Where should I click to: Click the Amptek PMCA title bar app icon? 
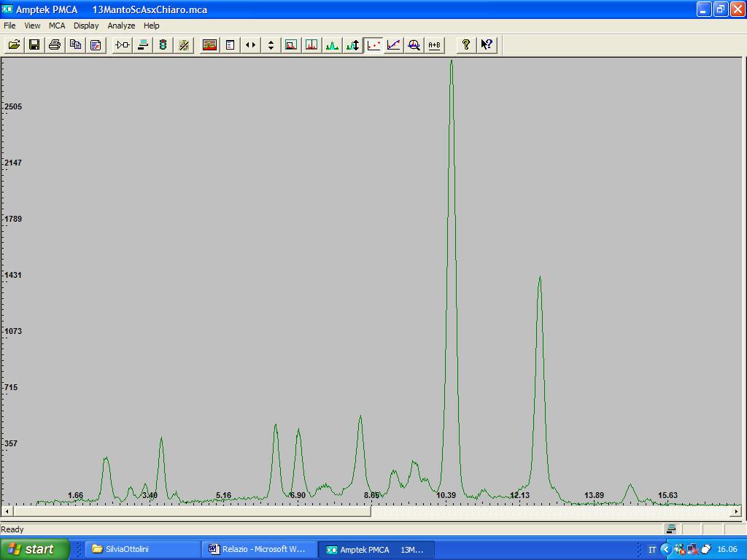(7, 9)
